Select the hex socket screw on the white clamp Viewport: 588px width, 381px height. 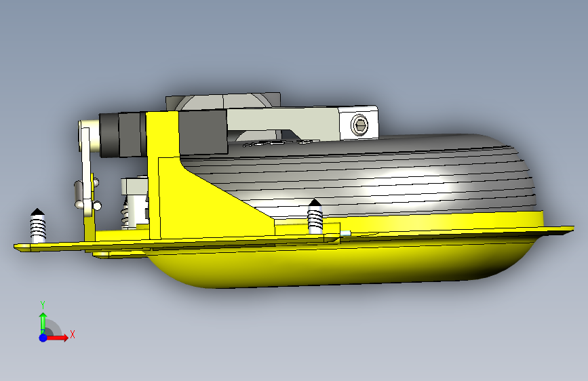[x=359, y=125]
